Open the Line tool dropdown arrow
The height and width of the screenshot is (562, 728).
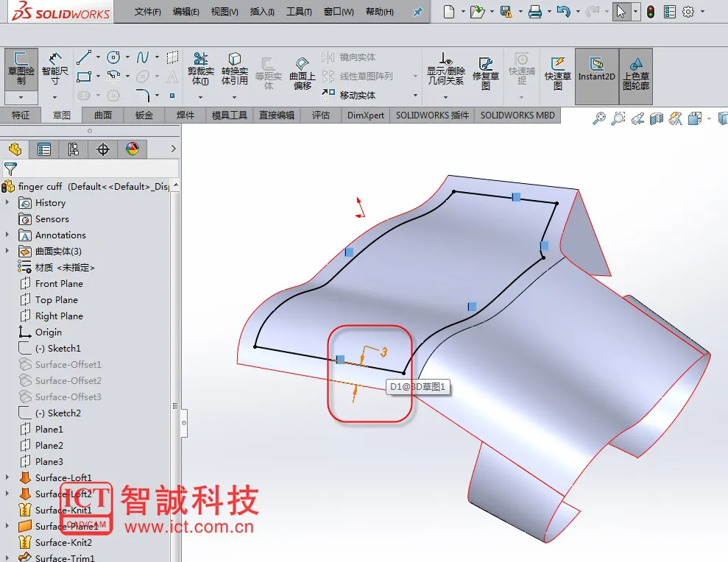tap(98, 57)
